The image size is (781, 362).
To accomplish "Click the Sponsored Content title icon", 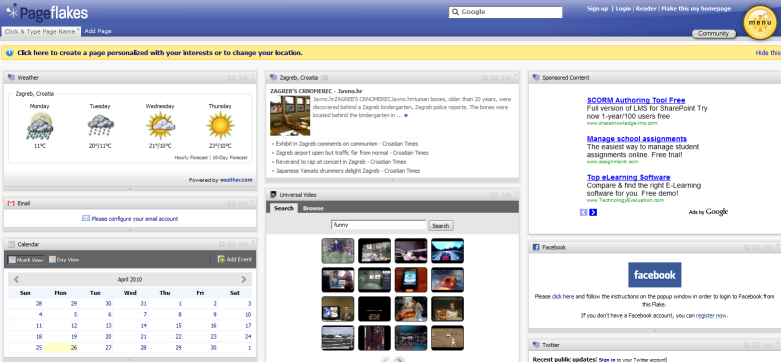I will [x=536, y=78].
